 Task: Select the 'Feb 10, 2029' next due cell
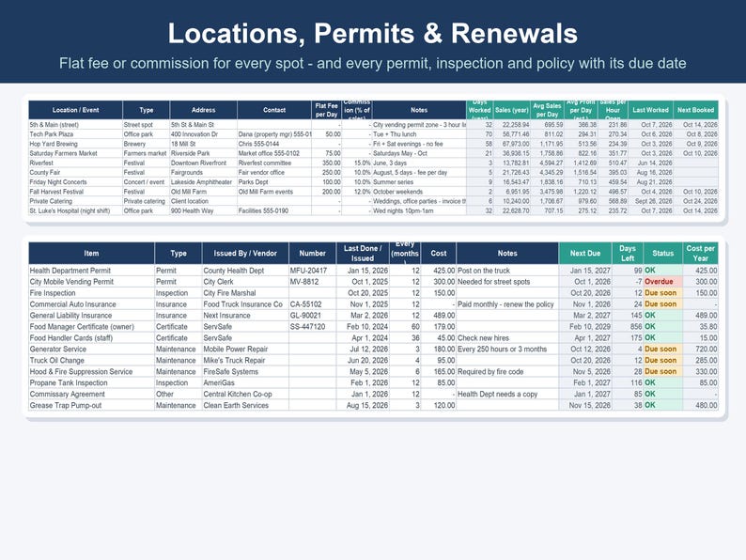584,327
